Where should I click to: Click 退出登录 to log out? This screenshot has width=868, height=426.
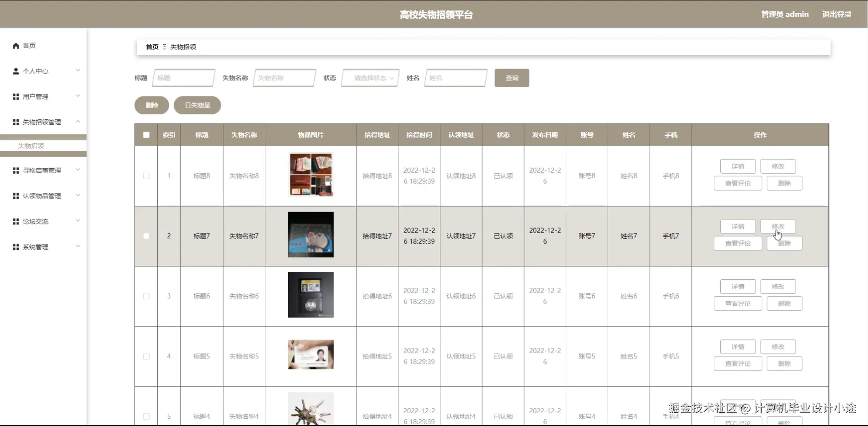(x=837, y=14)
